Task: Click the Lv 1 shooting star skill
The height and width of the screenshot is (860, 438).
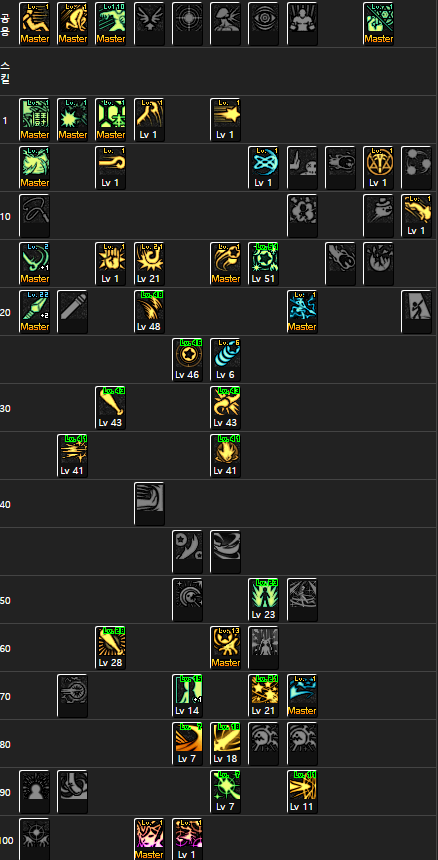Action: coord(225,120)
